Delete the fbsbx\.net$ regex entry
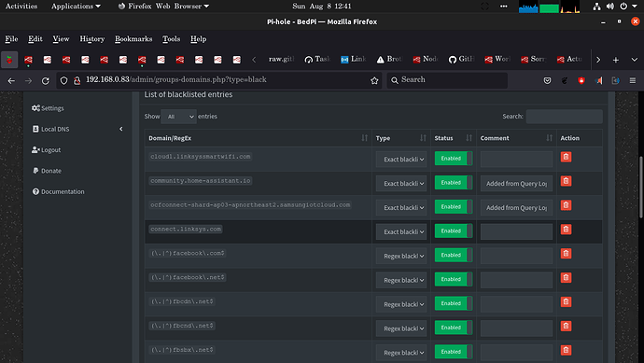644x363 pixels. 566,350
